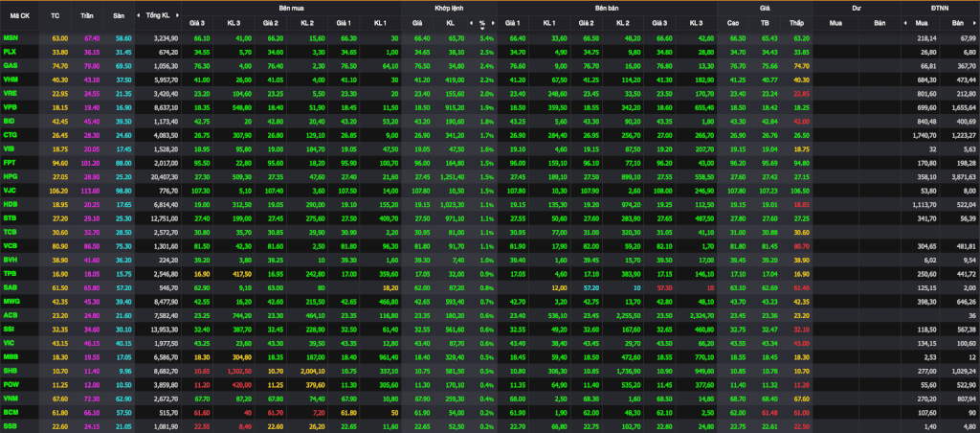Open the VPB stock ticker
Viewport: 980px width, 433px height.
(x=10, y=106)
